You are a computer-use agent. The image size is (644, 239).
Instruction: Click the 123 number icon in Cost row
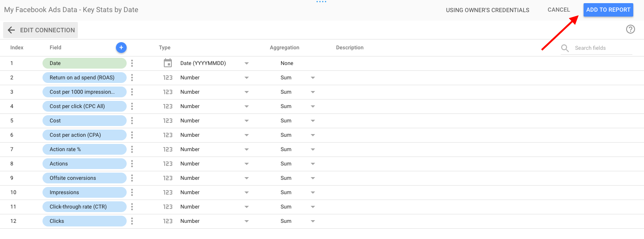pyautogui.click(x=168, y=121)
